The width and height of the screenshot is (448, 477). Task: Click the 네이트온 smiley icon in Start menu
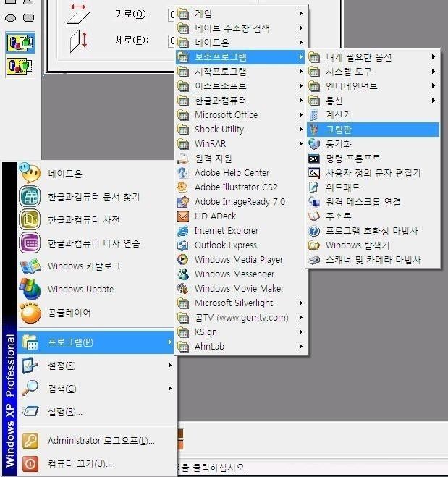pyautogui.click(x=30, y=173)
